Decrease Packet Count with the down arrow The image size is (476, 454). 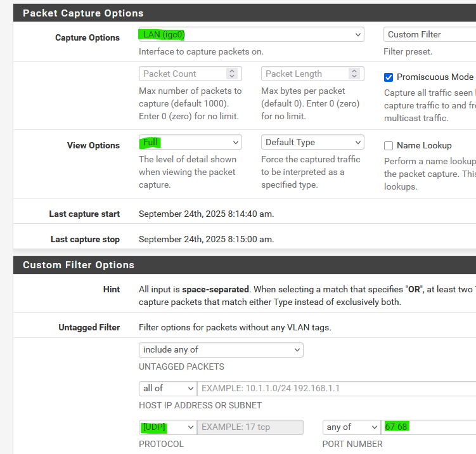(x=232, y=77)
